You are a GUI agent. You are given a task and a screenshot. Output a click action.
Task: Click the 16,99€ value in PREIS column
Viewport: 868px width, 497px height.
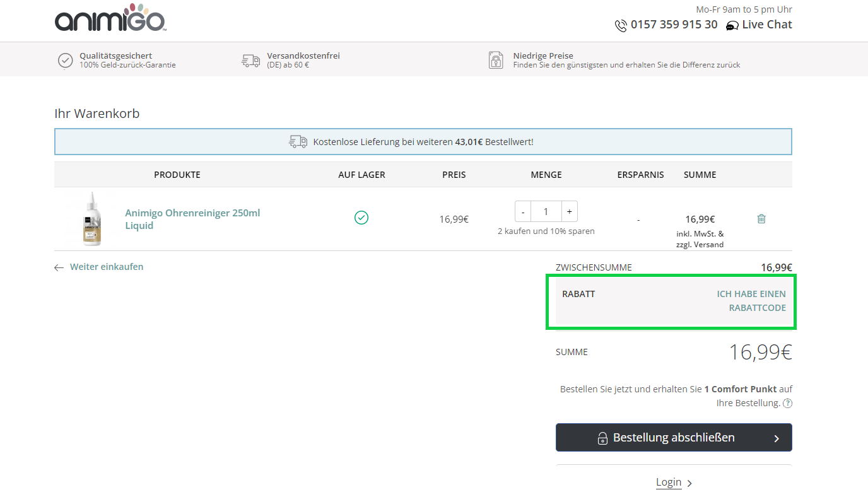click(454, 219)
